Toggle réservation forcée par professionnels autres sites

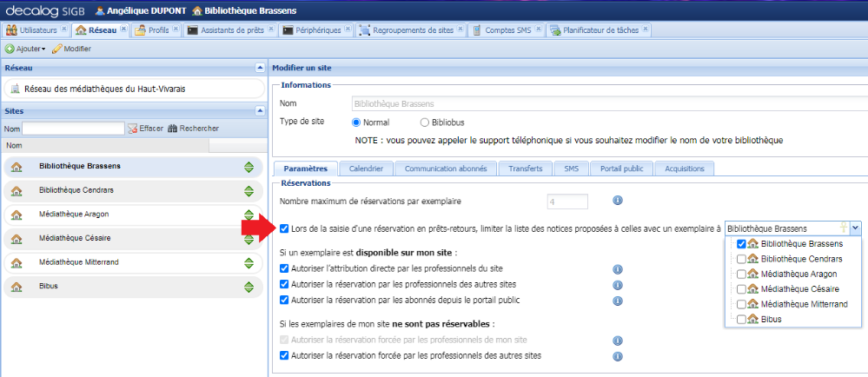point(284,355)
